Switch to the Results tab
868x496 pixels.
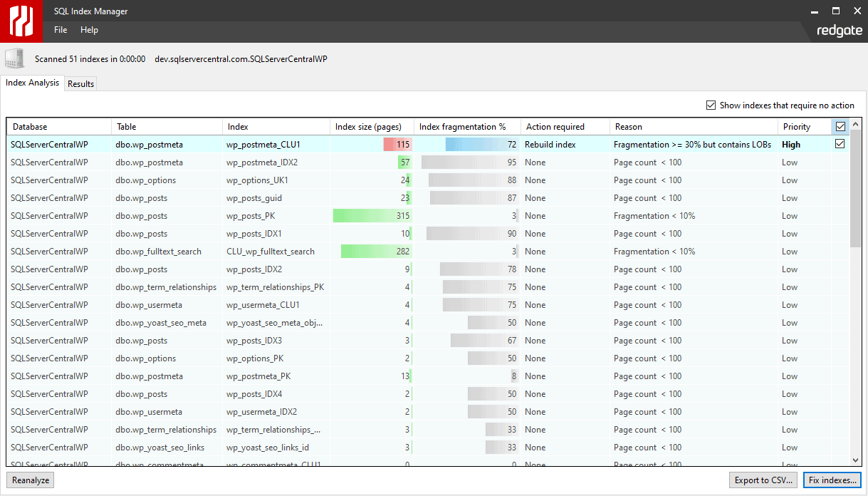(x=80, y=83)
